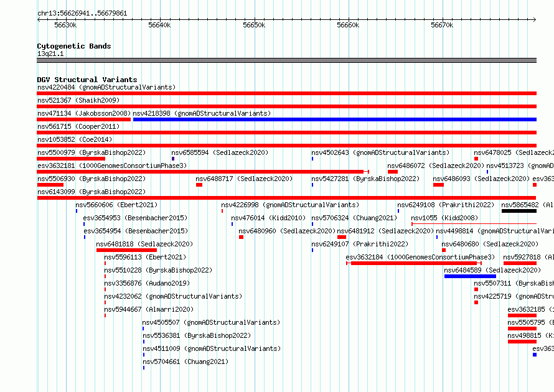This screenshot has width=554, height=392.
Task: Click esv3654954 (Besenbacher2015) label
Action: pyautogui.click(x=136, y=231)
